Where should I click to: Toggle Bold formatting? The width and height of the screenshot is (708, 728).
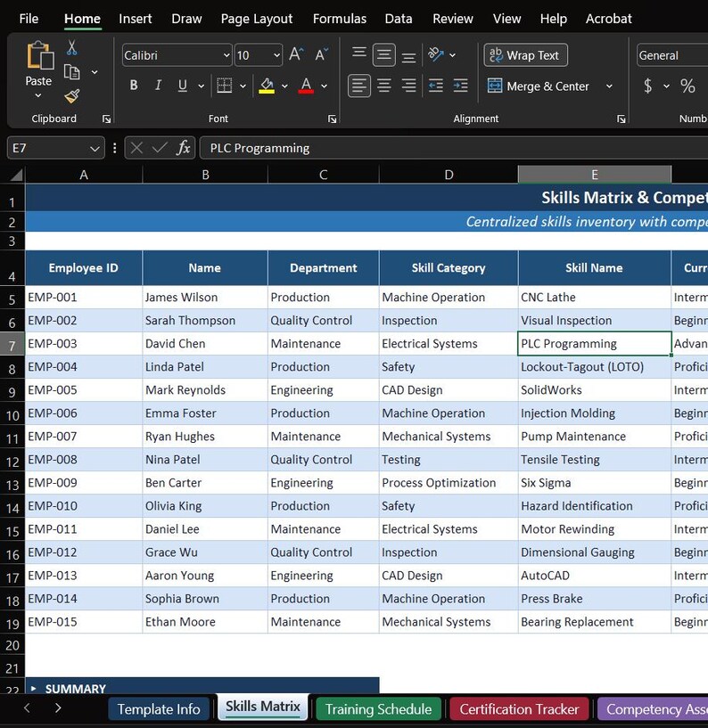(134, 86)
